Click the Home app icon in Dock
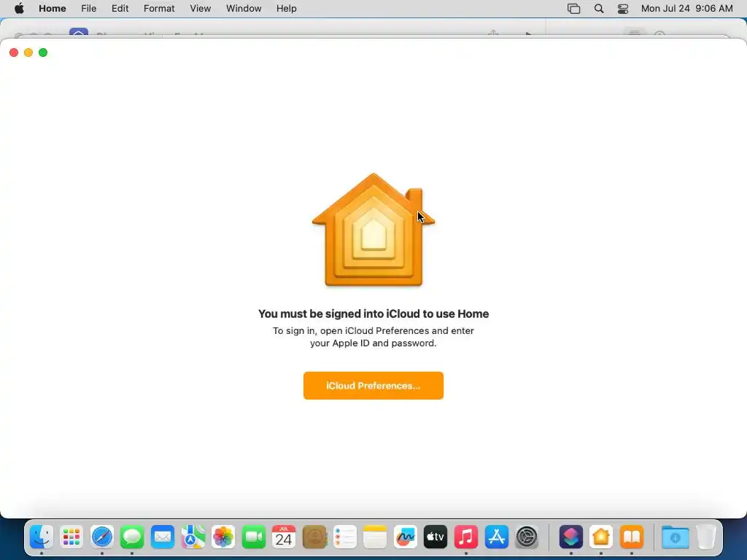Screen dimensions: 747x560 click(x=601, y=537)
